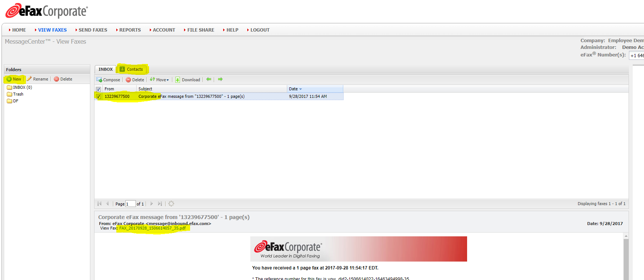Toggle the select-all checkbox in header
Viewport: 644px width, 280px height.
coord(98,89)
